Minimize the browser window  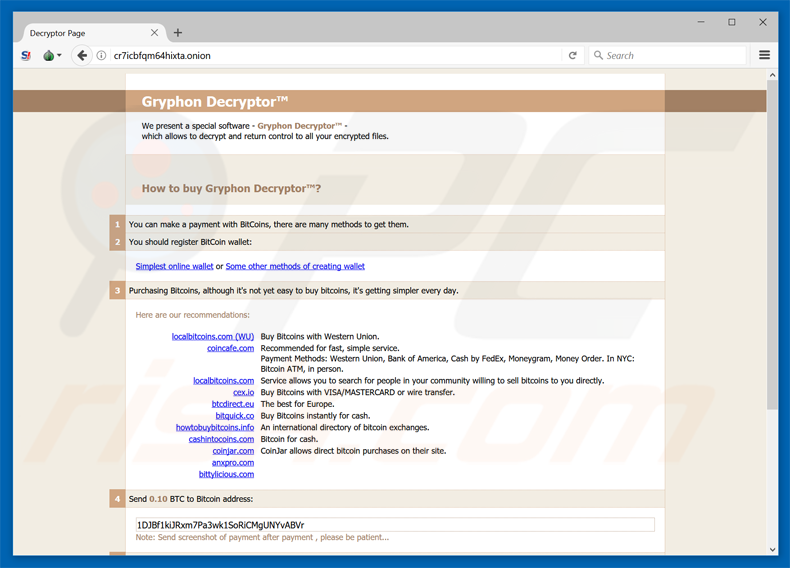click(701, 22)
